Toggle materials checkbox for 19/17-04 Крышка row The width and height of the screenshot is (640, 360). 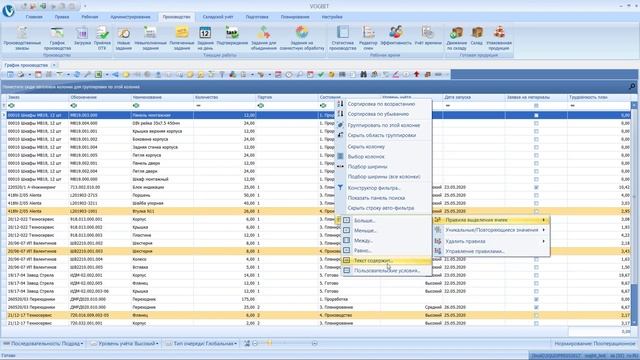[x=536, y=291]
